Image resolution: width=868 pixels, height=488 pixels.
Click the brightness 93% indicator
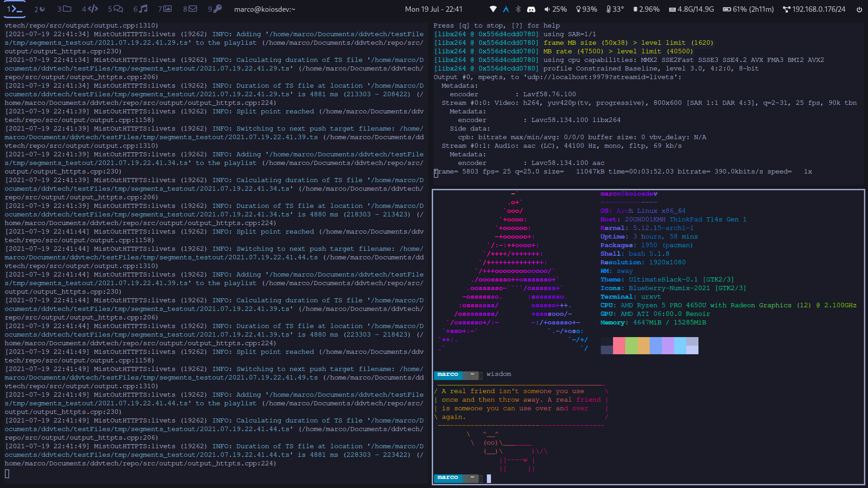(586, 9)
